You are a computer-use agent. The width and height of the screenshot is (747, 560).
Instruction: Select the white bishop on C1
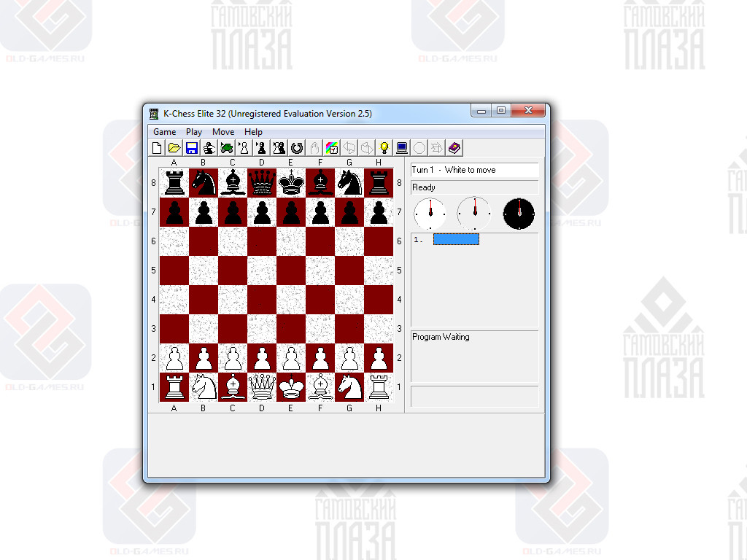point(233,387)
